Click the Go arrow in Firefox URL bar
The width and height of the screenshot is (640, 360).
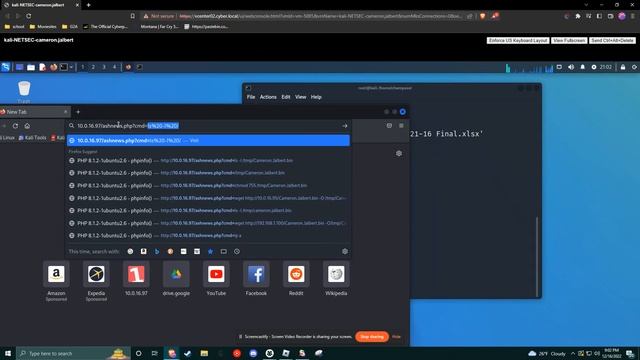click(x=345, y=126)
